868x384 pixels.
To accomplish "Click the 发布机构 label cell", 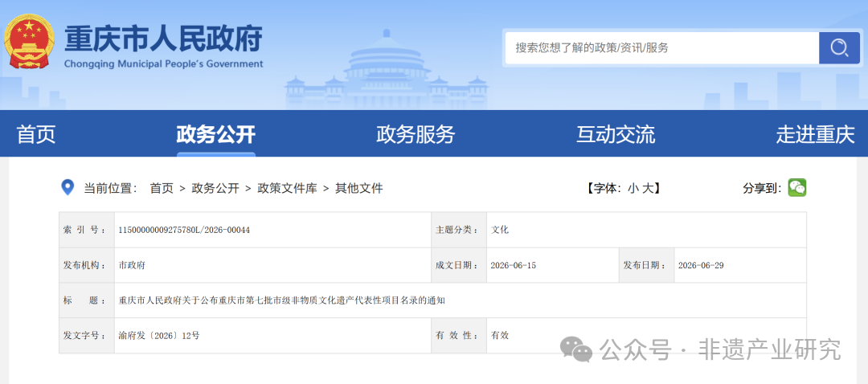I will (x=87, y=265).
